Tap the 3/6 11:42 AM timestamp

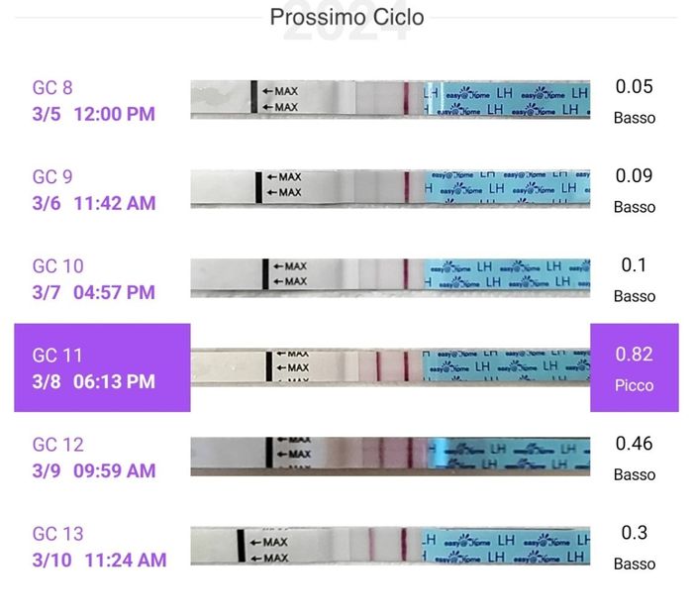[x=94, y=203]
